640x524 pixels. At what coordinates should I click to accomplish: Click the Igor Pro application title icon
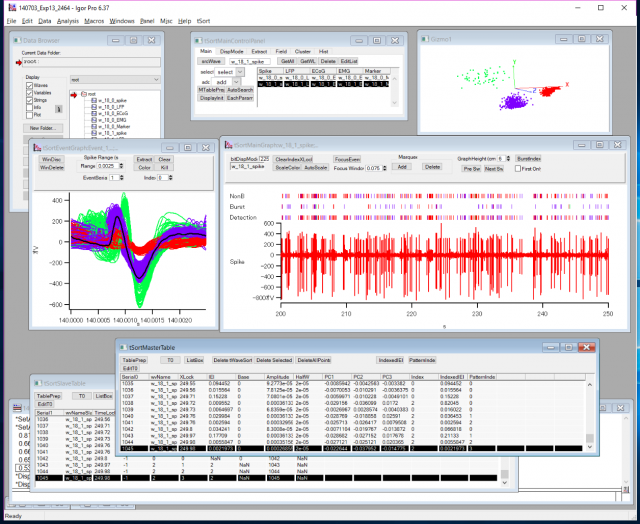click(x=8, y=7)
